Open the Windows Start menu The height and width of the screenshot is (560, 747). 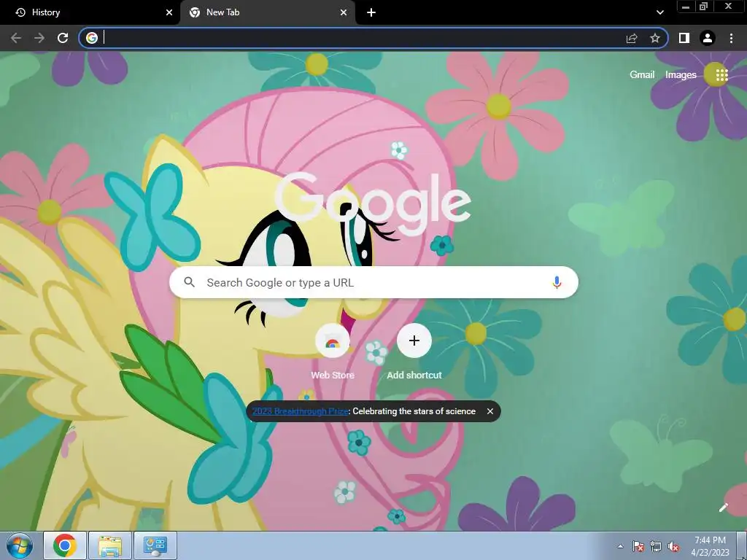pyautogui.click(x=19, y=545)
